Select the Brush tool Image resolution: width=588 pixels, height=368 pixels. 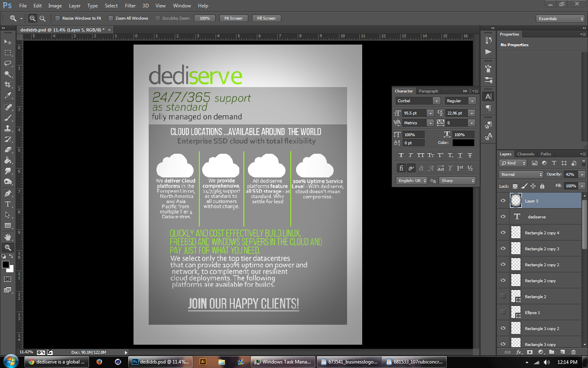pyautogui.click(x=8, y=118)
